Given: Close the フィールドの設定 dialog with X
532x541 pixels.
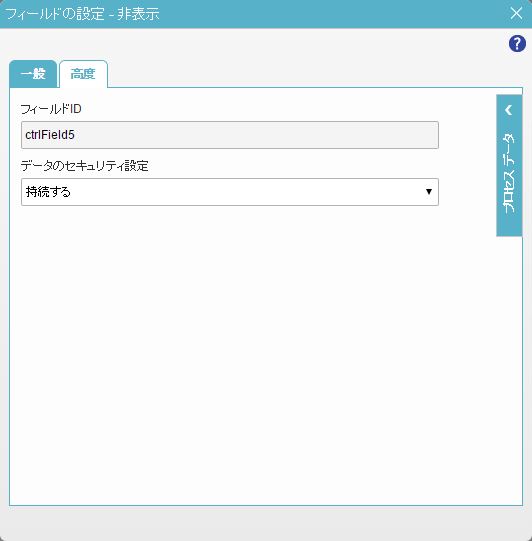Looking at the screenshot, I should pyautogui.click(x=516, y=13).
